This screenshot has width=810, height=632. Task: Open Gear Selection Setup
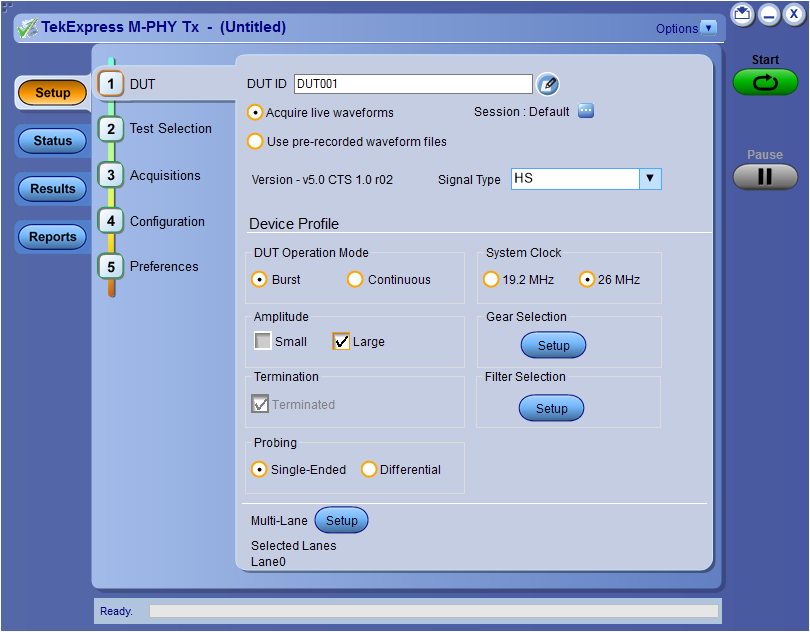[x=553, y=345]
